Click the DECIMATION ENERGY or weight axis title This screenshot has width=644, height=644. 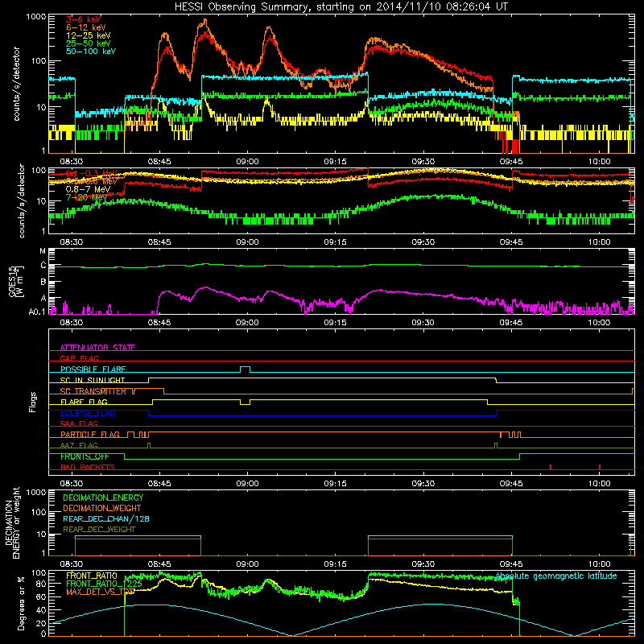click(x=12, y=522)
